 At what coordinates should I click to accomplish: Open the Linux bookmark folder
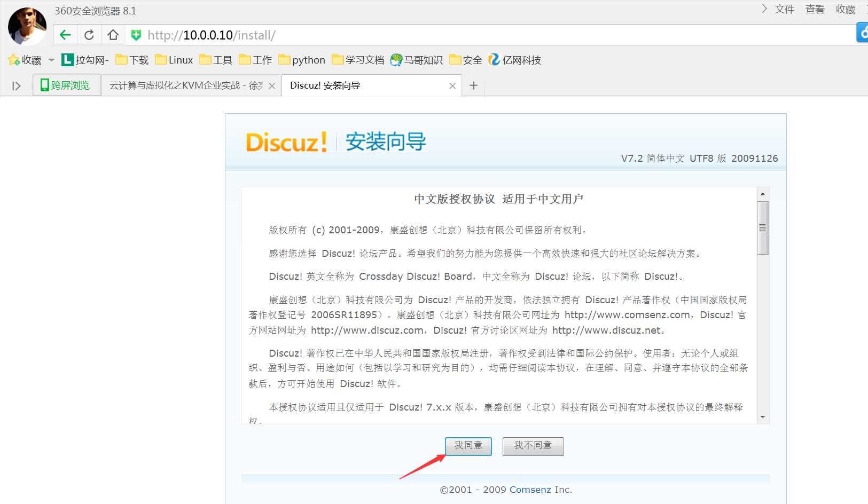[x=174, y=60]
